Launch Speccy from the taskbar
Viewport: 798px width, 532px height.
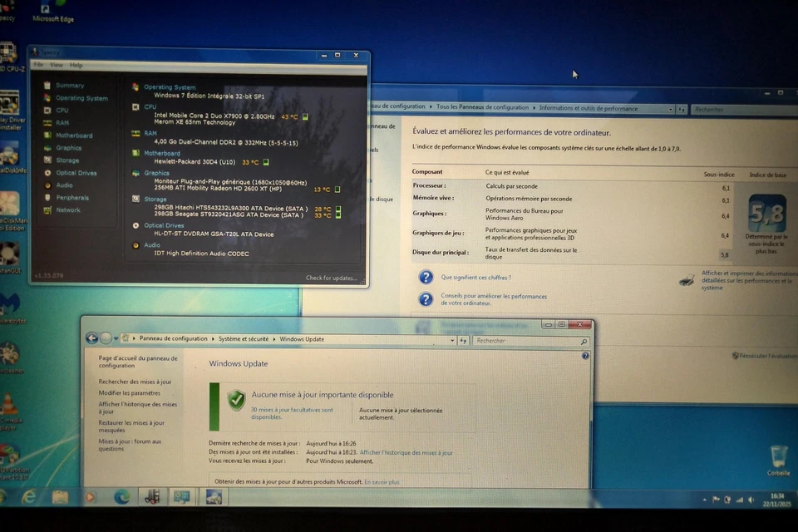click(152, 496)
